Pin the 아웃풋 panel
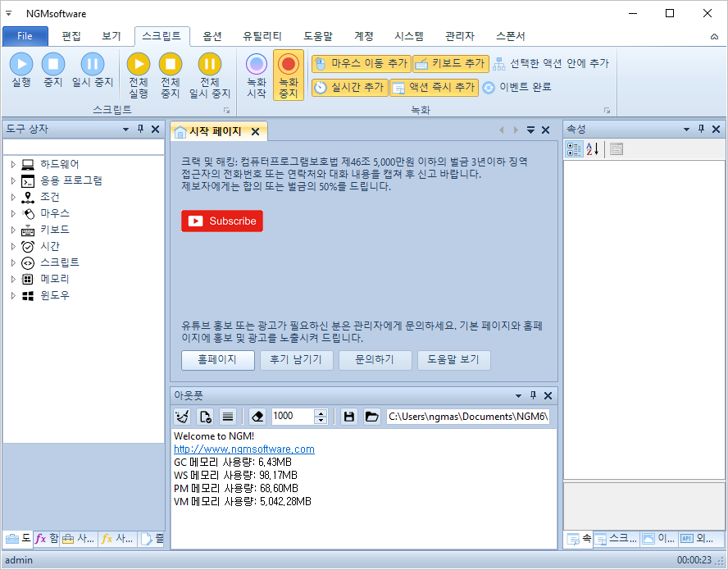The image size is (728, 570). [x=533, y=396]
